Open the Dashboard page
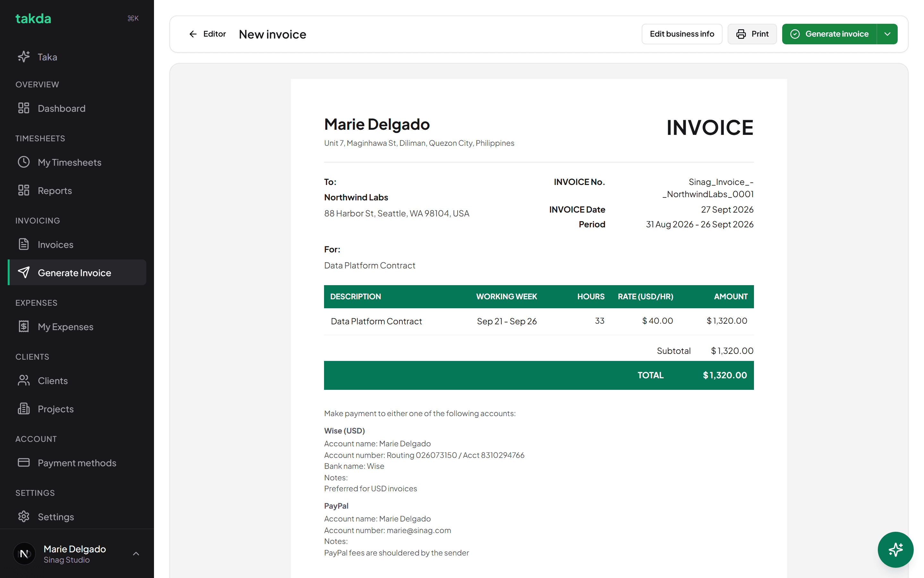This screenshot has width=924, height=578. point(77,109)
